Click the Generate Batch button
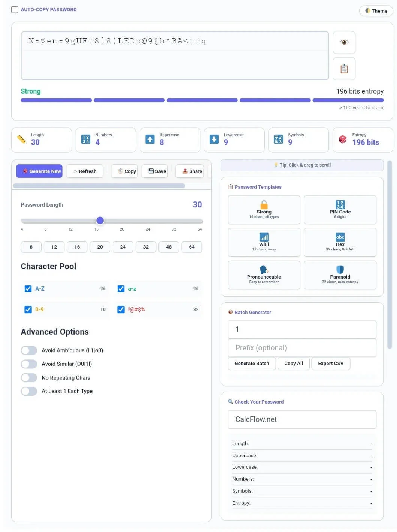 tap(251, 363)
